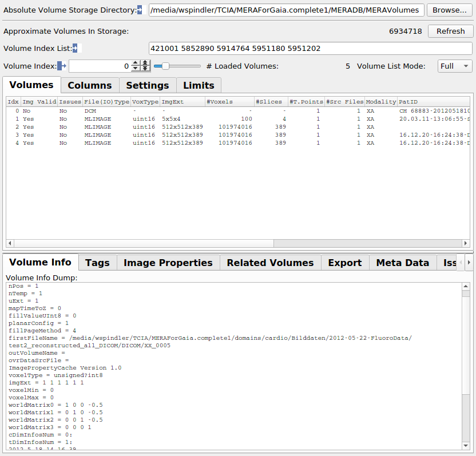476x456 pixels.
Task: Open the Related Volumes tab
Action: pyautogui.click(x=270, y=263)
